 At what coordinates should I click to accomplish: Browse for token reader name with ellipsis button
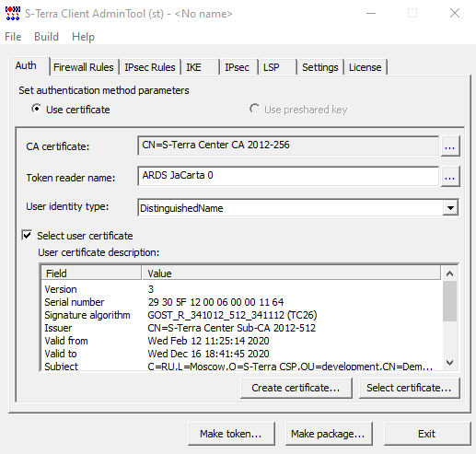coord(450,176)
